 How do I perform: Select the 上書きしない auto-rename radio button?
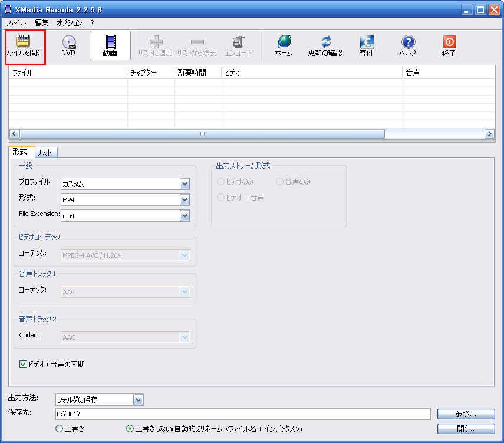click(x=130, y=428)
